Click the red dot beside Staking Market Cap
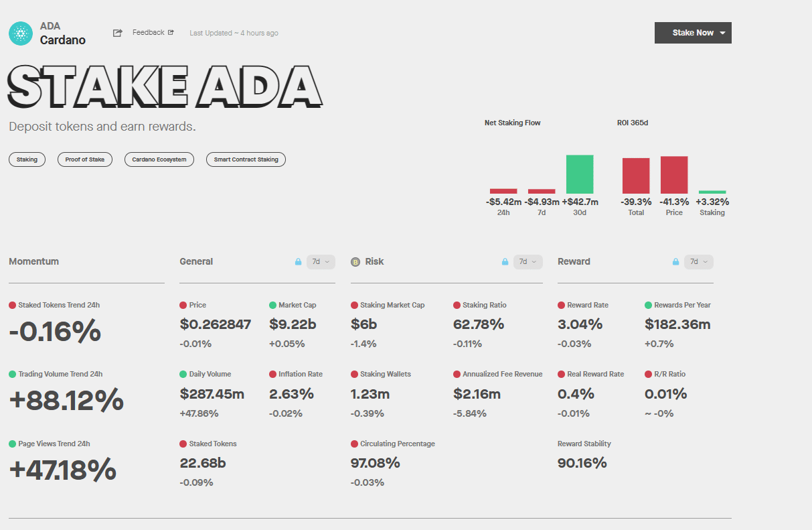812x530 pixels. pos(354,305)
